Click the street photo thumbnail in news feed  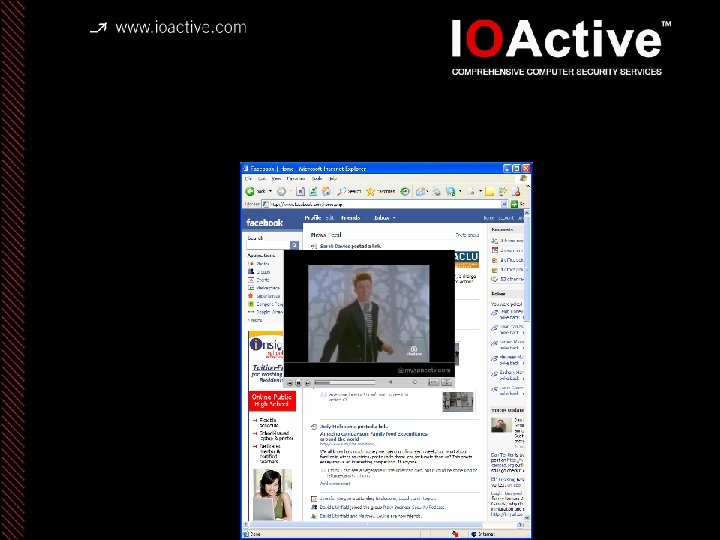point(458,402)
